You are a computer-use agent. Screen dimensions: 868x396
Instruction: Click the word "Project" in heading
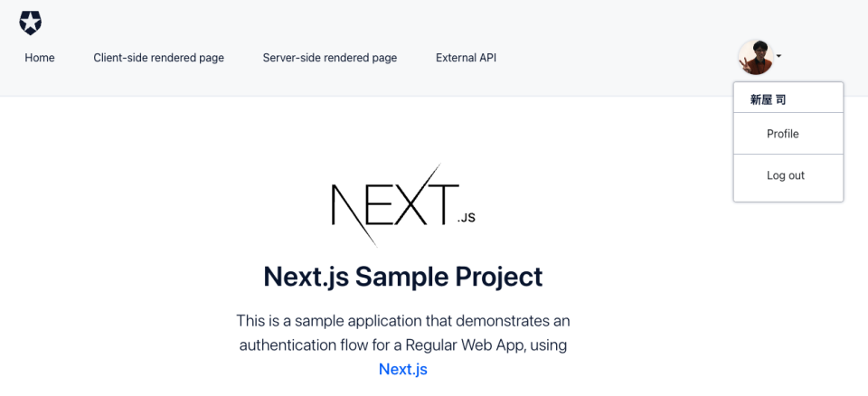point(500,276)
